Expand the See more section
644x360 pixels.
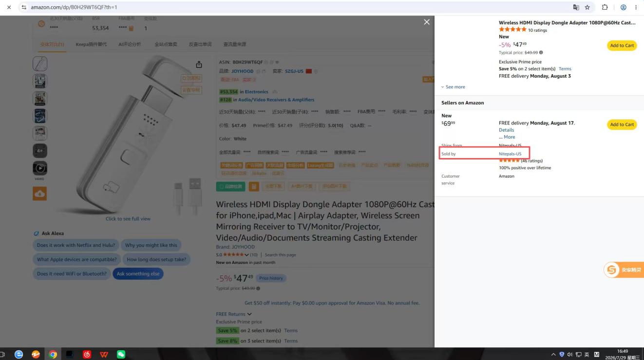(x=453, y=87)
